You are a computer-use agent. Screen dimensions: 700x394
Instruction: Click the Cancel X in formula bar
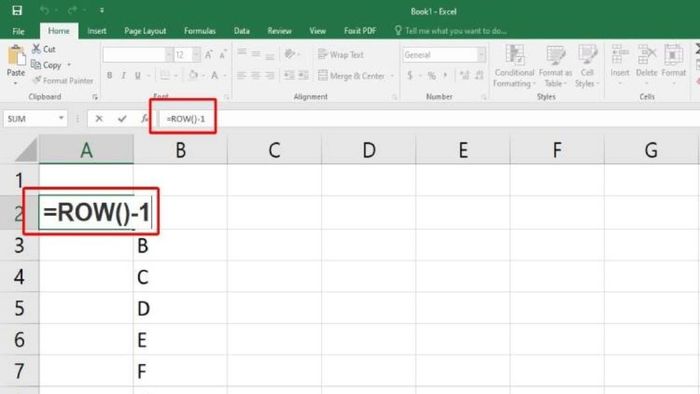pos(99,119)
